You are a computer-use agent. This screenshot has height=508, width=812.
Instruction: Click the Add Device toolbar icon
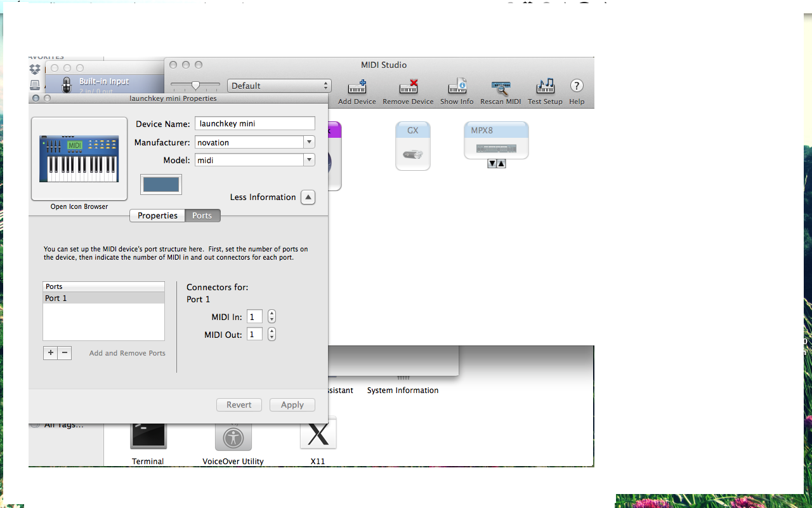[357, 86]
